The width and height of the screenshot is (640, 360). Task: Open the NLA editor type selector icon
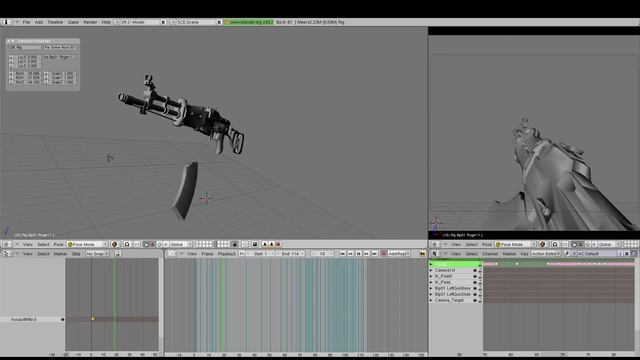coord(6,253)
